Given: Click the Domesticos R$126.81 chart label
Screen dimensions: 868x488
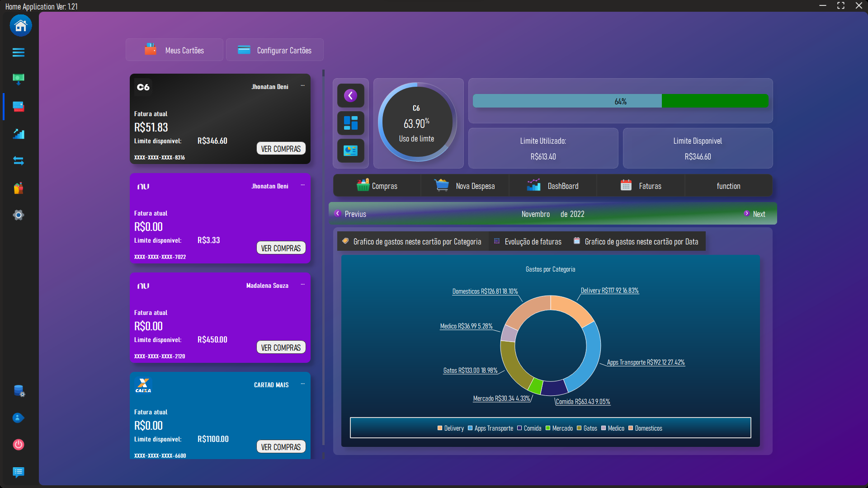Looking at the screenshot, I should (x=485, y=291).
